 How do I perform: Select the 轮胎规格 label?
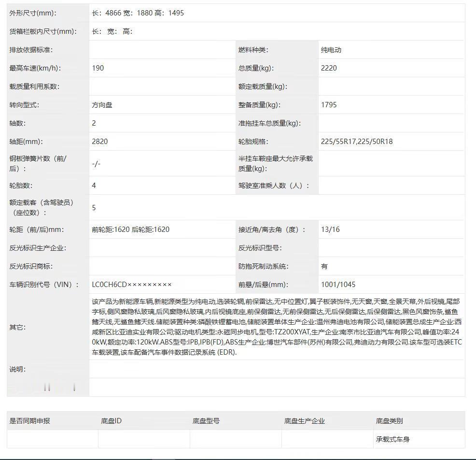[253, 141]
